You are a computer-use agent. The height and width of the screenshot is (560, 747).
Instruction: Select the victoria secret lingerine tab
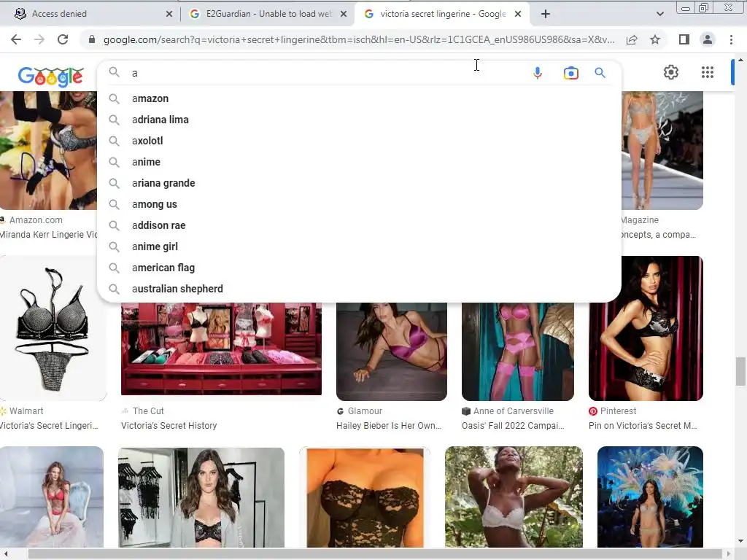click(441, 14)
